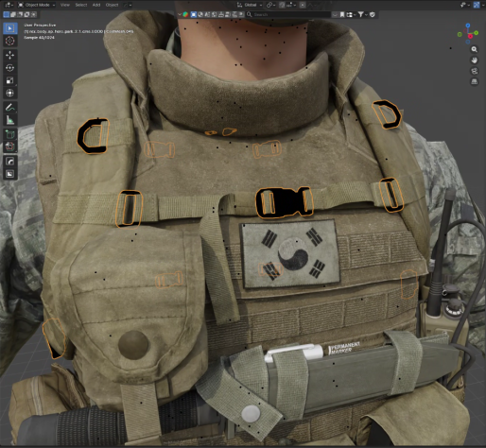Select the Select Box tool
This screenshot has width=486, height=448.
tap(9, 28)
